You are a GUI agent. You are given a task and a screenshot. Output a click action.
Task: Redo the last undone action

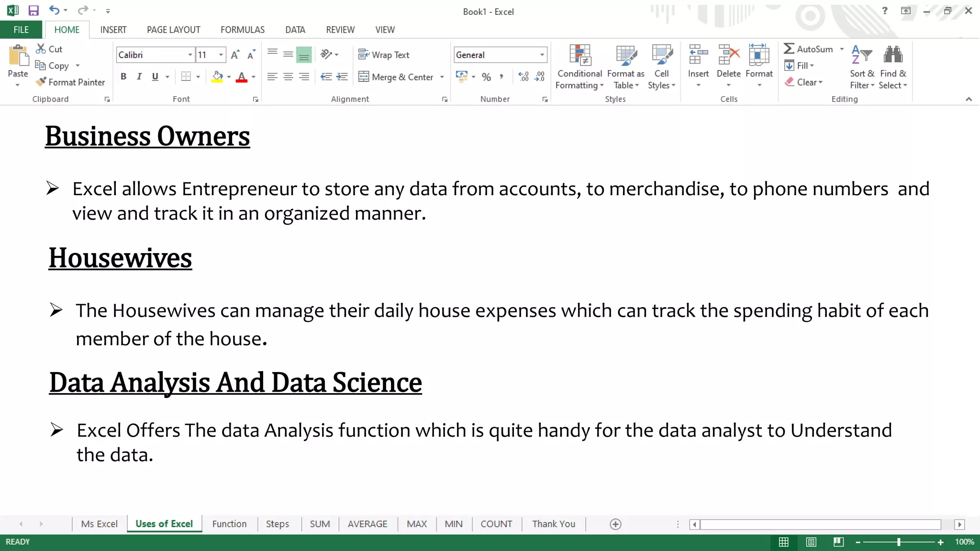pos(83,10)
